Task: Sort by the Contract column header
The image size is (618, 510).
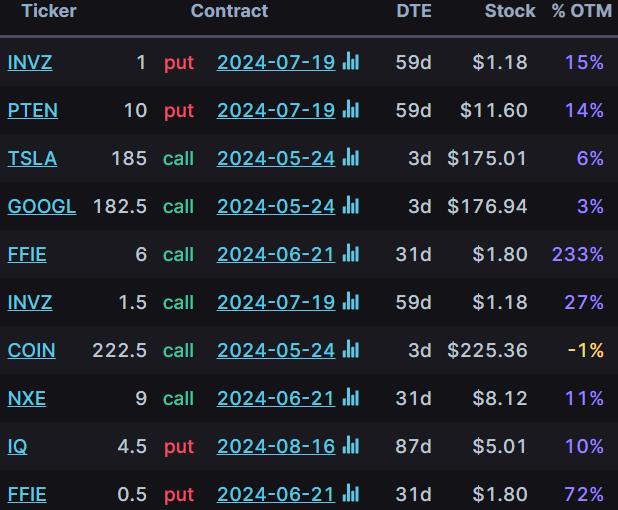Action: pyautogui.click(x=229, y=11)
